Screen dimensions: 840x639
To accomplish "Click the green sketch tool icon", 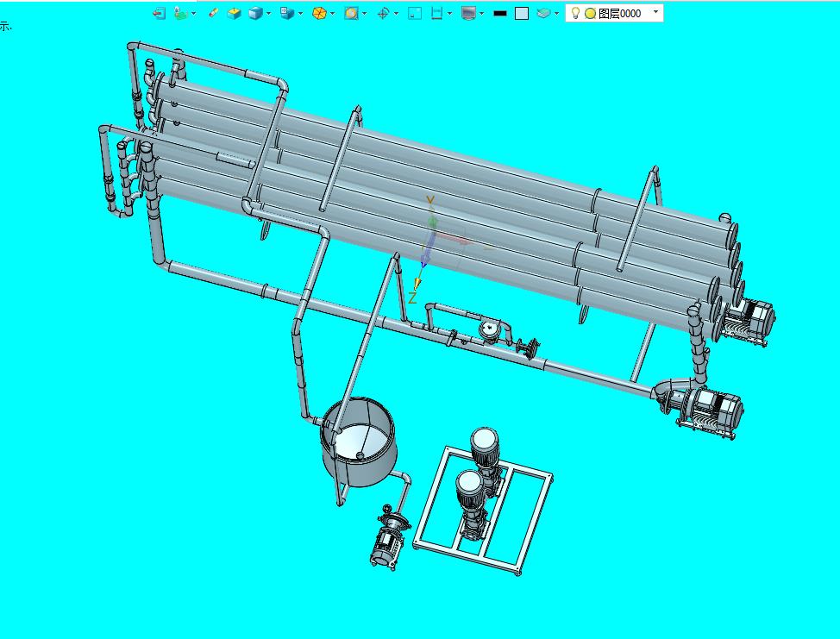I will click(180, 14).
